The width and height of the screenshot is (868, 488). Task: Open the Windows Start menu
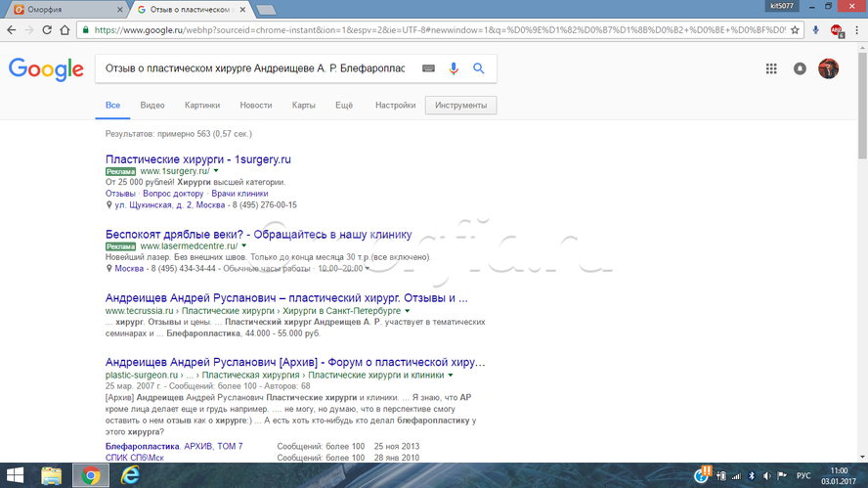click(15, 476)
